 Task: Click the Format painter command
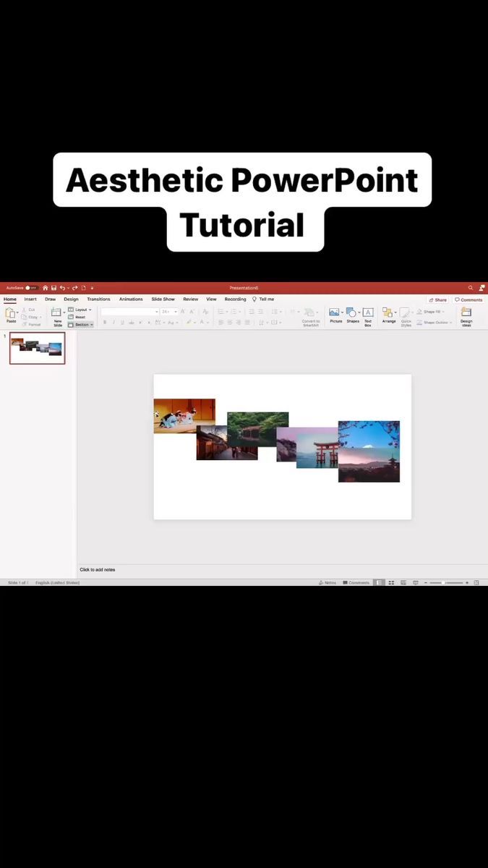click(31, 324)
